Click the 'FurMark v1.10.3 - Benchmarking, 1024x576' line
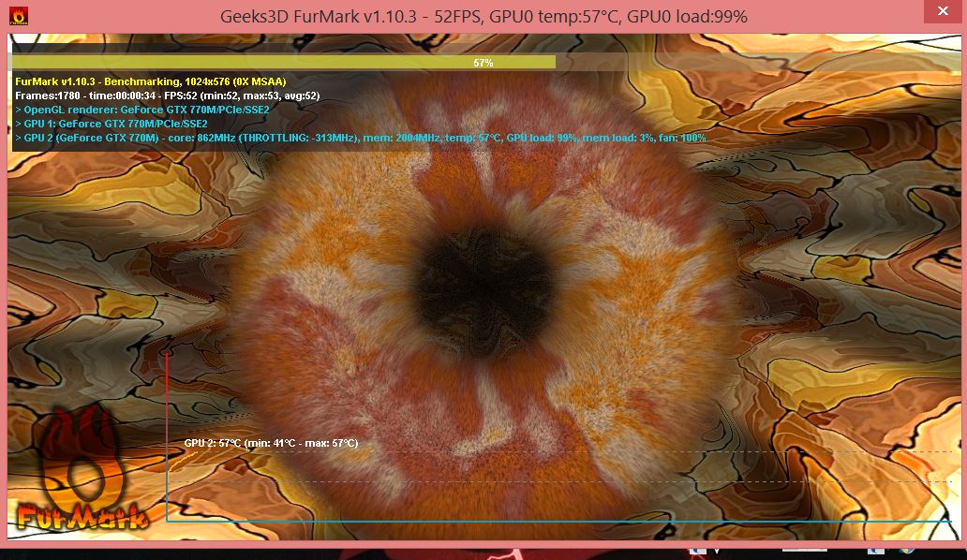Viewport: 967px width, 560px height. 151,81
